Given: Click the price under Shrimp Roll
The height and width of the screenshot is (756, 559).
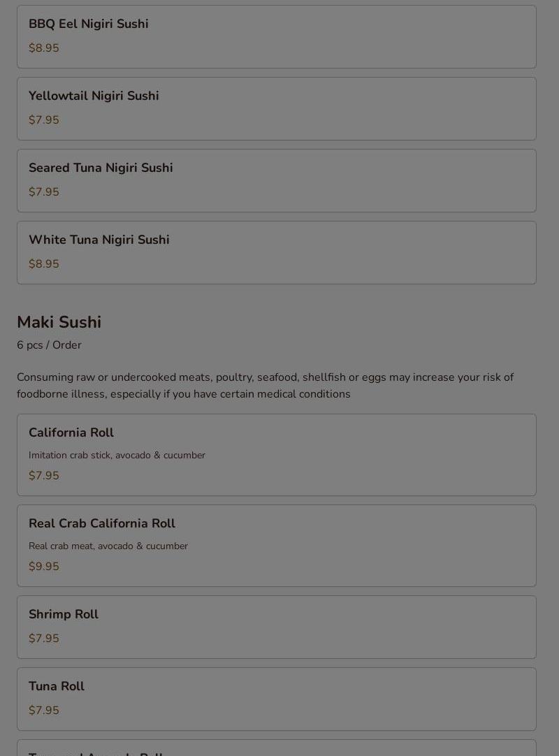Looking at the screenshot, I should click(x=44, y=639).
